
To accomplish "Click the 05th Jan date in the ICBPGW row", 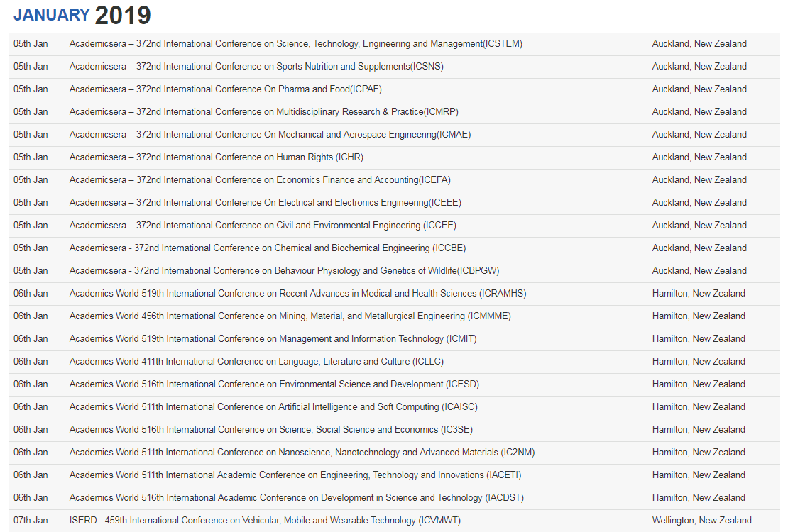I will (x=31, y=270).
